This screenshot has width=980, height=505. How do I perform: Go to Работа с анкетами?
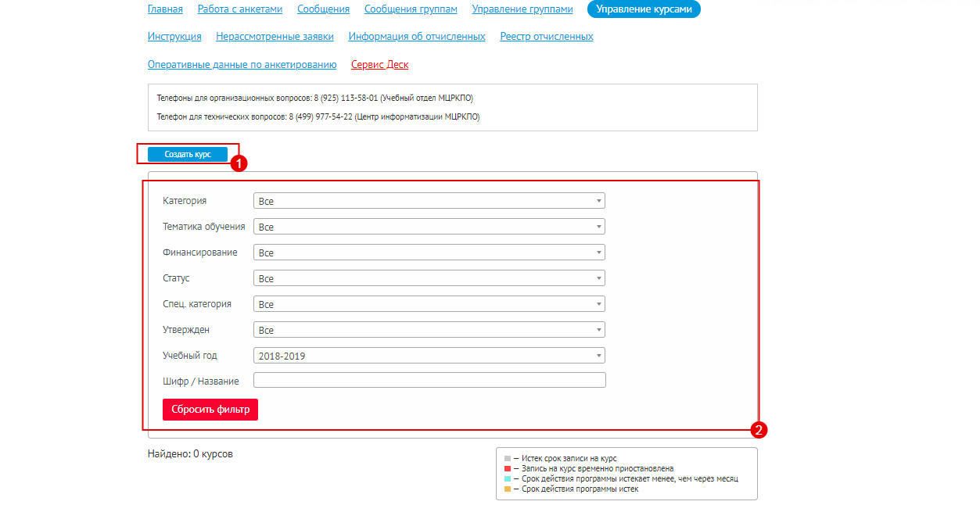[240, 9]
